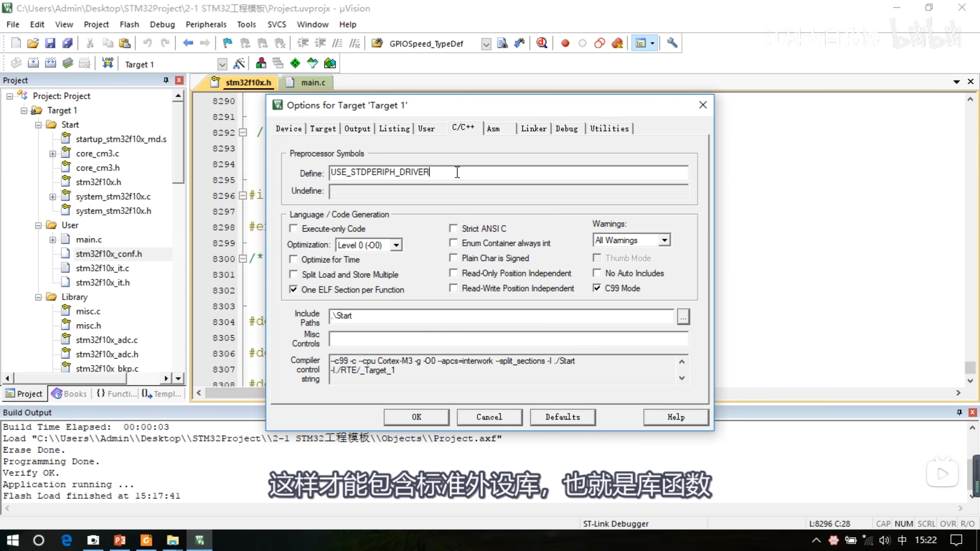980x551 pixels.
Task: Click into the Misc Controls field
Action: 508,339
